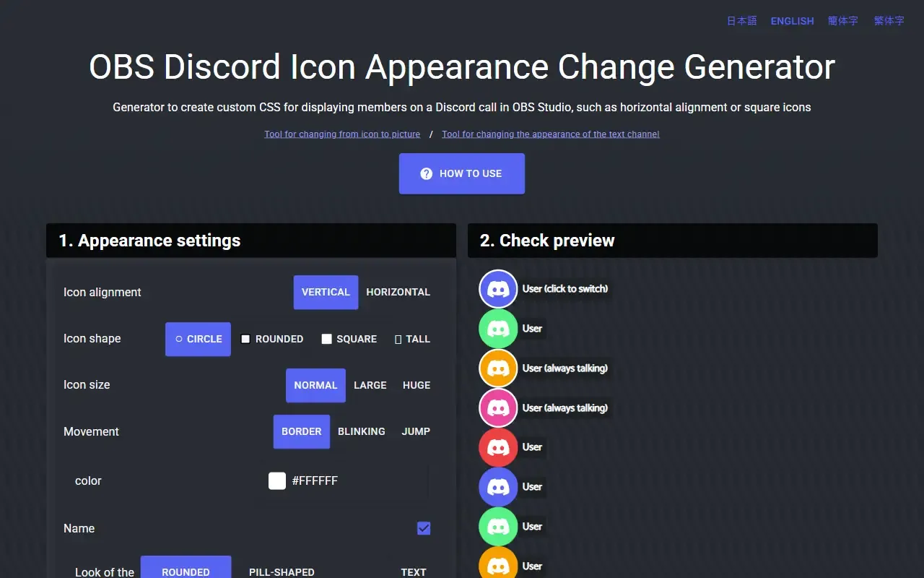Click the '2. Check preview' heading
This screenshot has height=578, width=924.
547,241
